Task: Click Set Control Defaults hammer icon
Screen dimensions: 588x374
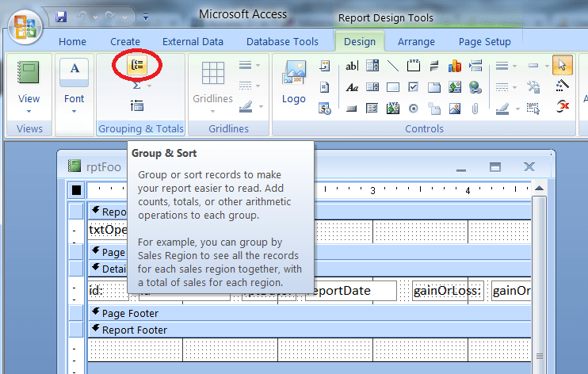Action: (533, 87)
